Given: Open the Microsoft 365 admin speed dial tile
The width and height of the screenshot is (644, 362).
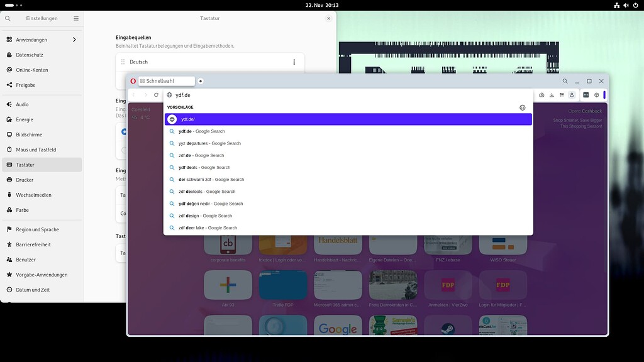Looking at the screenshot, I should tap(338, 285).
